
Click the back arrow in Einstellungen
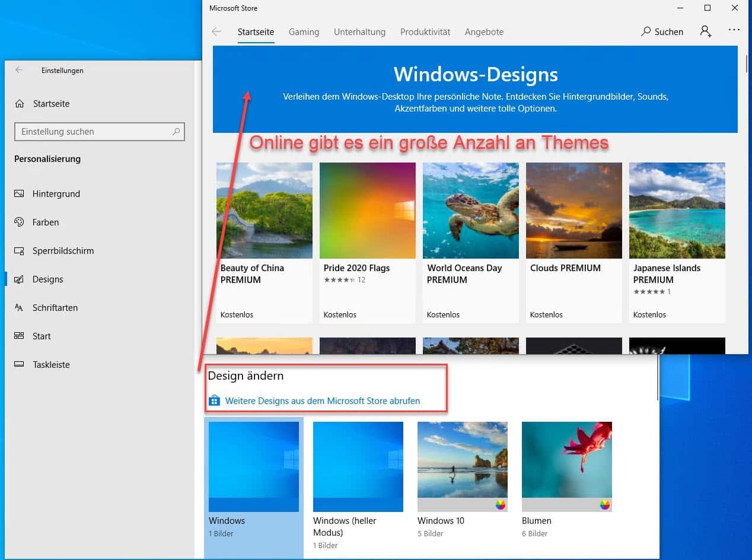(x=18, y=70)
